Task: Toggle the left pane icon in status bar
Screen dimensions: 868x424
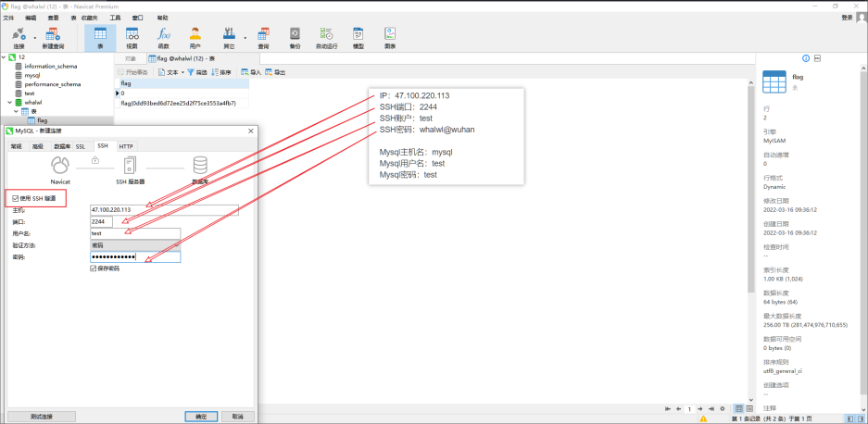Action: tap(850, 419)
